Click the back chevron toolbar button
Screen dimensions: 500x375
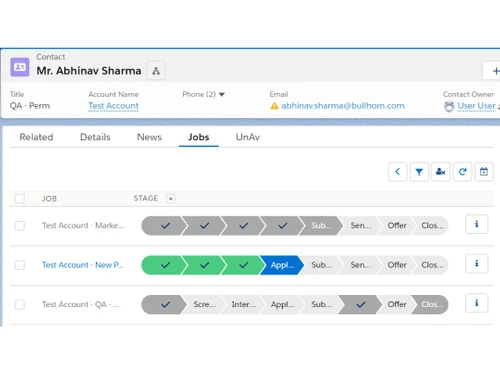(x=397, y=172)
